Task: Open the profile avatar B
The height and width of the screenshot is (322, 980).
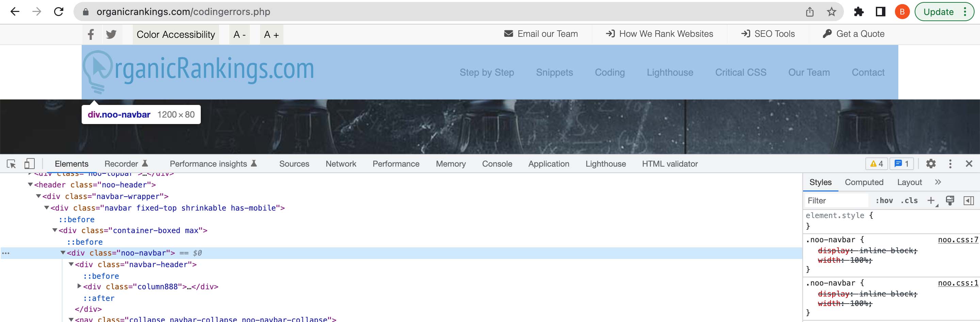Action: coord(902,12)
